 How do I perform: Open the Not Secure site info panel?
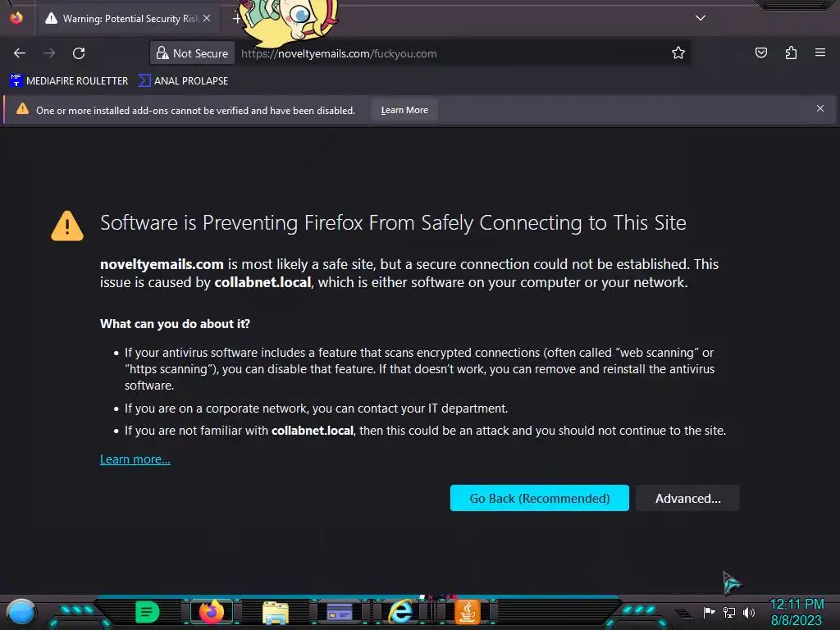[192, 53]
